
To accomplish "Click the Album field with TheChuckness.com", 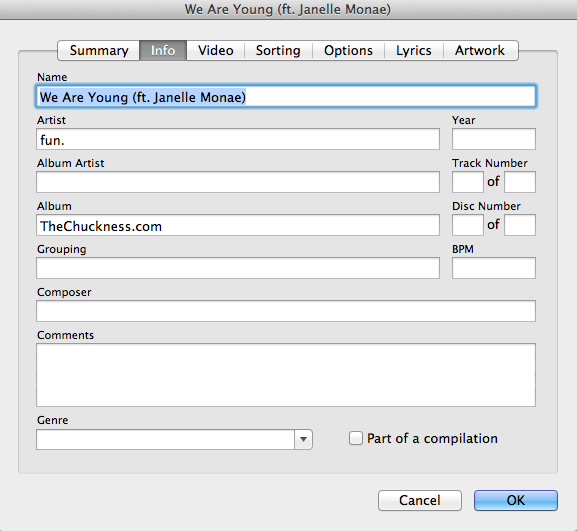I will coord(238,225).
